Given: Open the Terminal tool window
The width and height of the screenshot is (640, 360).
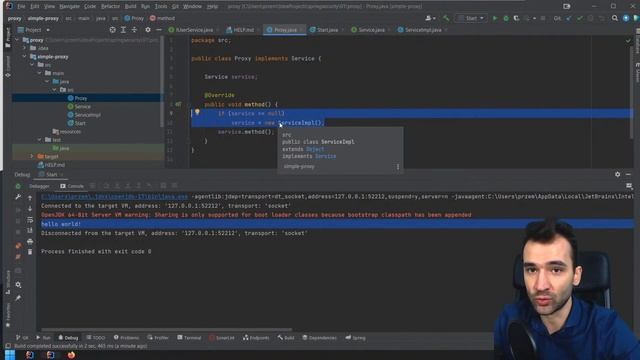Looking at the screenshot, I should click(189, 338).
